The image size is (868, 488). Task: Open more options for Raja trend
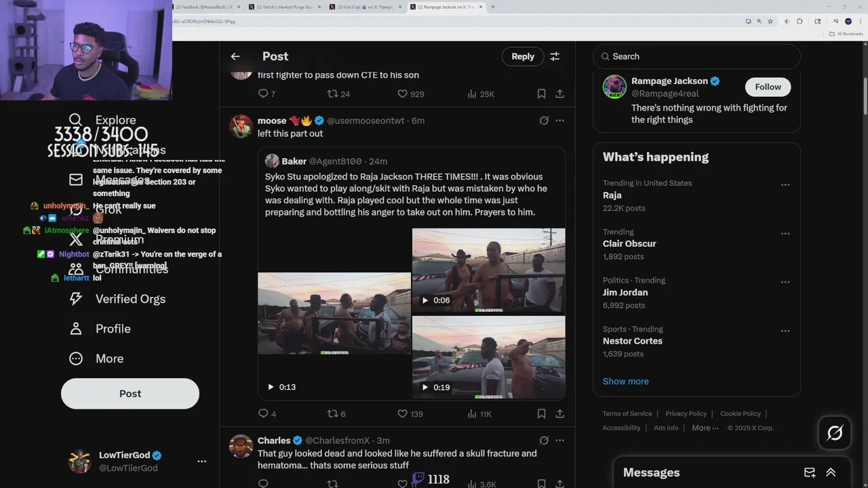785,184
